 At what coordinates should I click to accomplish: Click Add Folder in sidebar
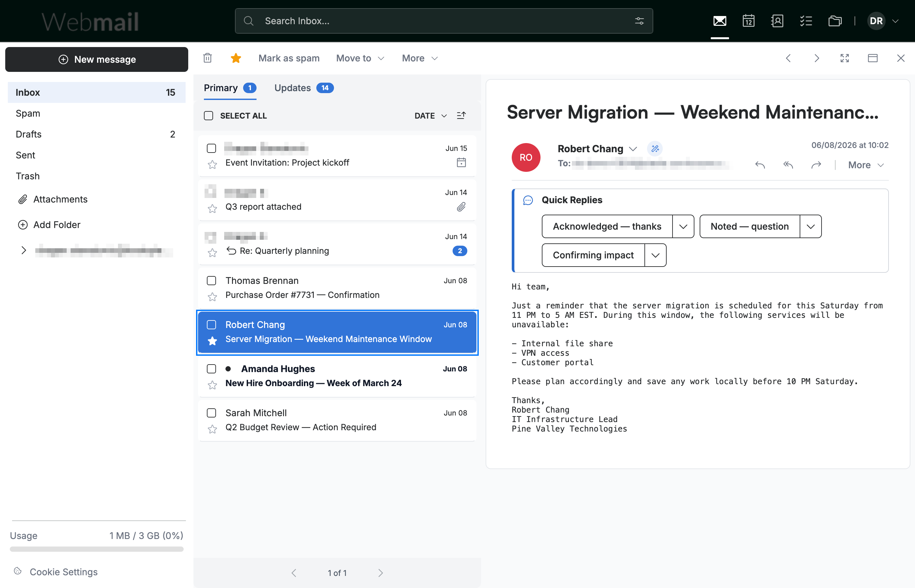49,225
